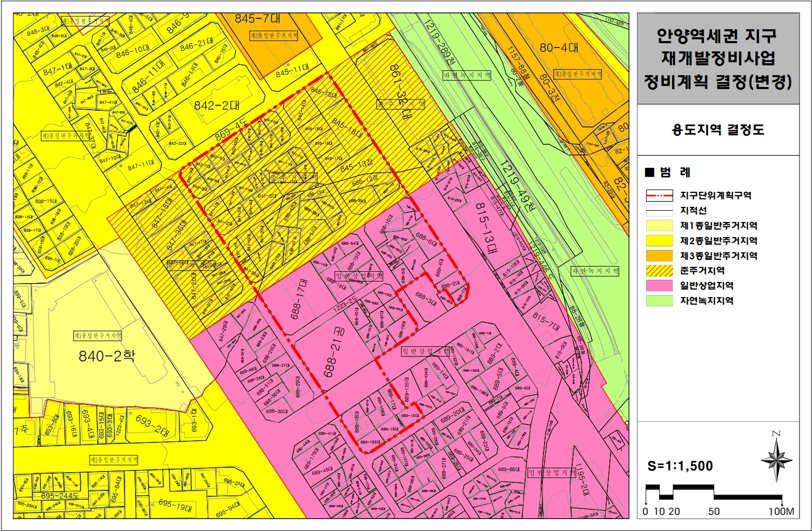Click the black-and-white scale bar graphic
This screenshot has width=812, height=531.
(x=713, y=493)
